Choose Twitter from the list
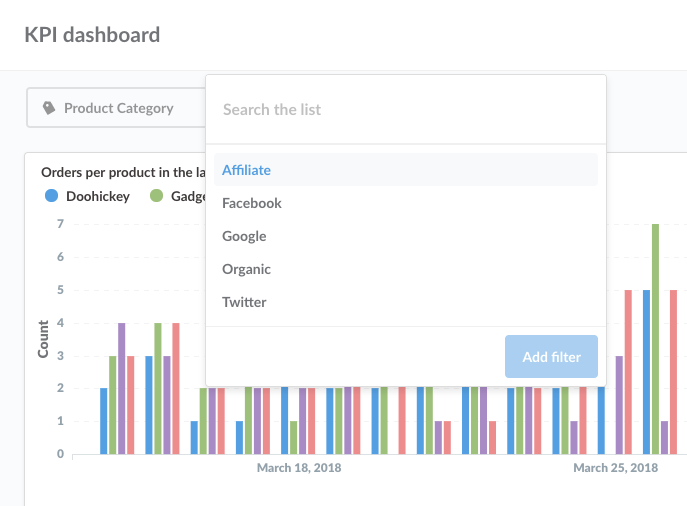The height and width of the screenshot is (506, 687). [244, 302]
